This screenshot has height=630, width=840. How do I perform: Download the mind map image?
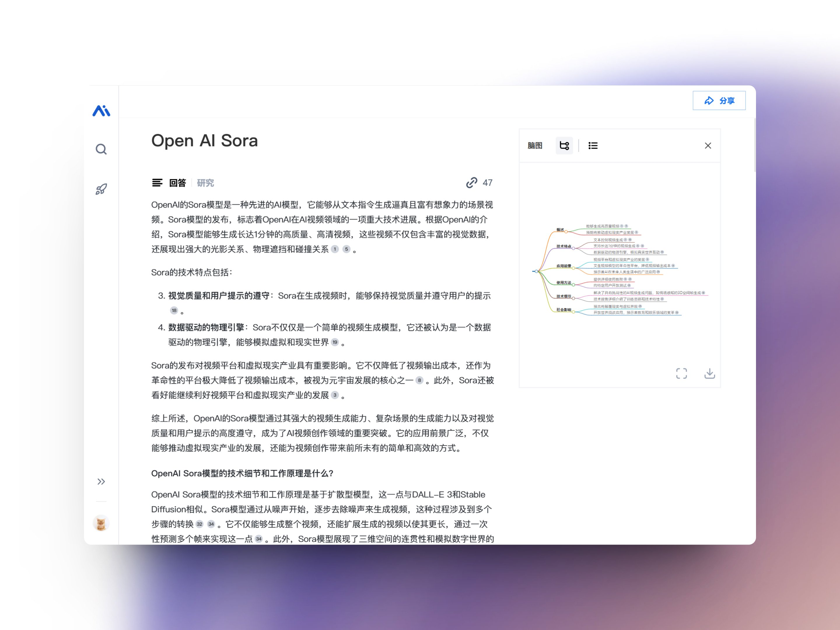click(x=709, y=373)
